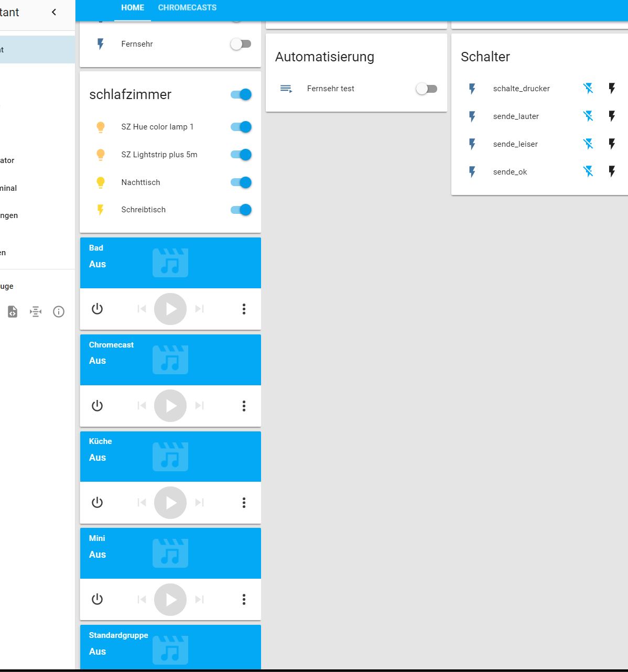Image resolution: width=628 pixels, height=672 pixels.
Task: Turn on schalte_drucker with flash icon
Action: pyautogui.click(x=612, y=88)
